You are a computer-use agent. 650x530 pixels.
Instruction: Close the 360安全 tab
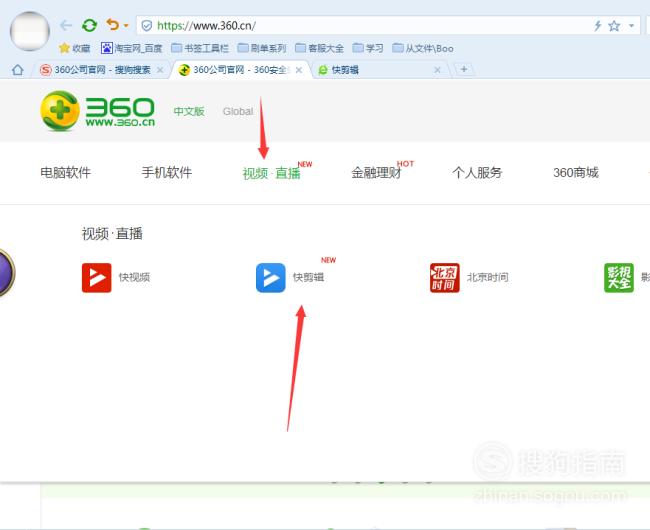(x=298, y=70)
